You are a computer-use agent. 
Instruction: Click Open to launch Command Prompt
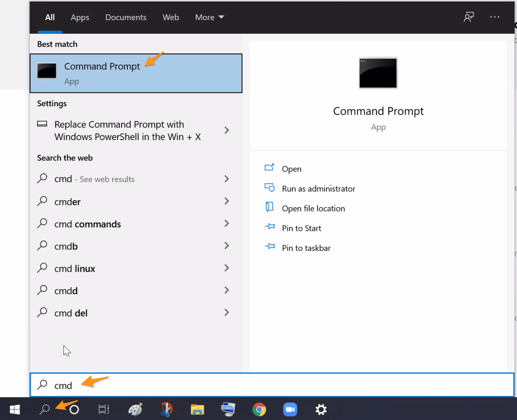pyautogui.click(x=291, y=168)
